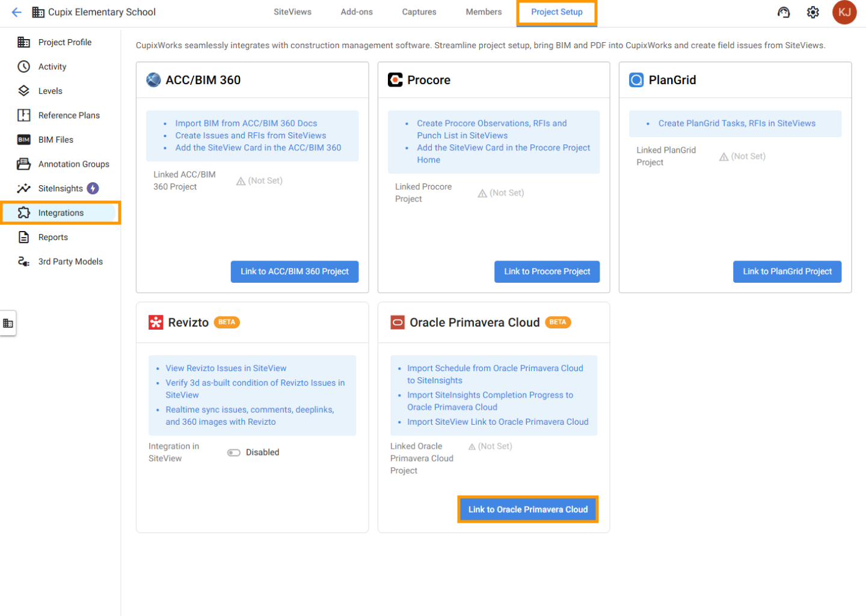Click the Reports document icon
The height and width of the screenshot is (616, 866).
(x=24, y=237)
